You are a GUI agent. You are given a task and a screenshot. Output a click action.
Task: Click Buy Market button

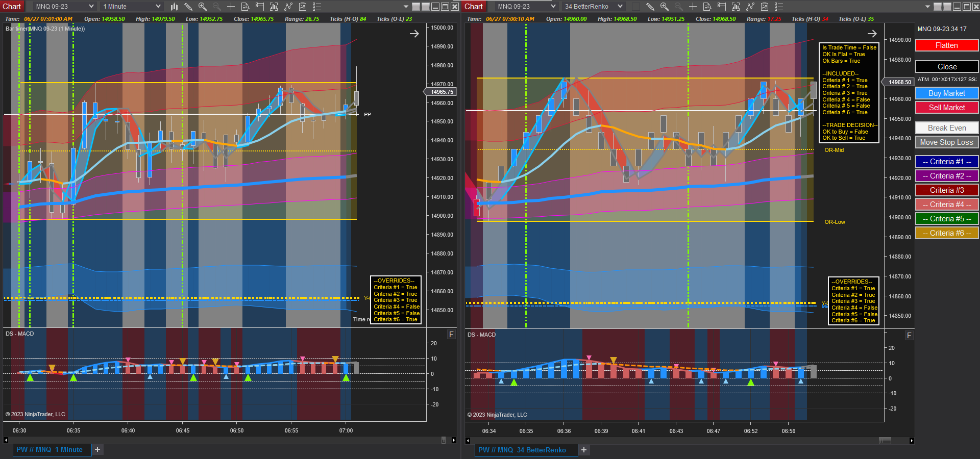click(x=947, y=93)
